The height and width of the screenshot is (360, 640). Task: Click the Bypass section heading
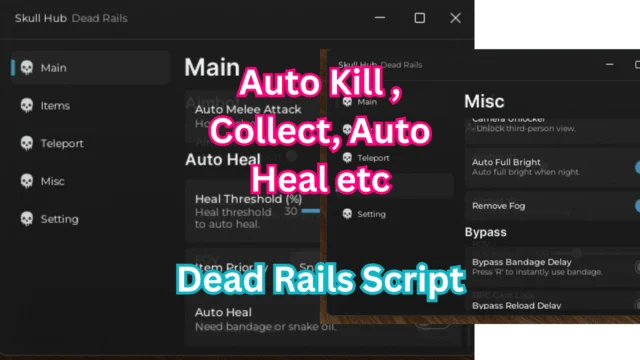pos(485,232)
